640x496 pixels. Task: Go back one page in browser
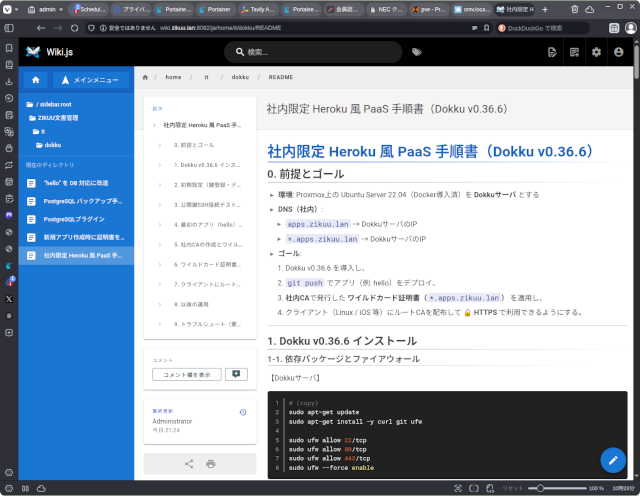click(x=40, y=28)
